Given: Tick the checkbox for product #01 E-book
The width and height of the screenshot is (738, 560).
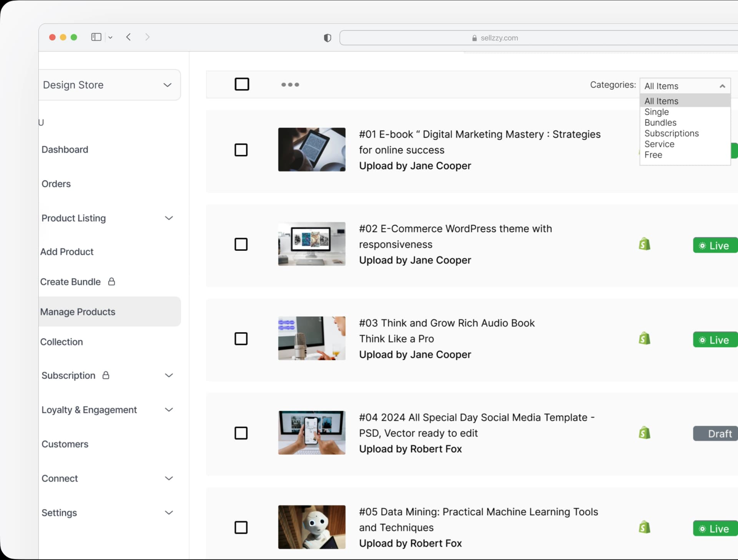Looking at the screenshot, I should 241,150.
